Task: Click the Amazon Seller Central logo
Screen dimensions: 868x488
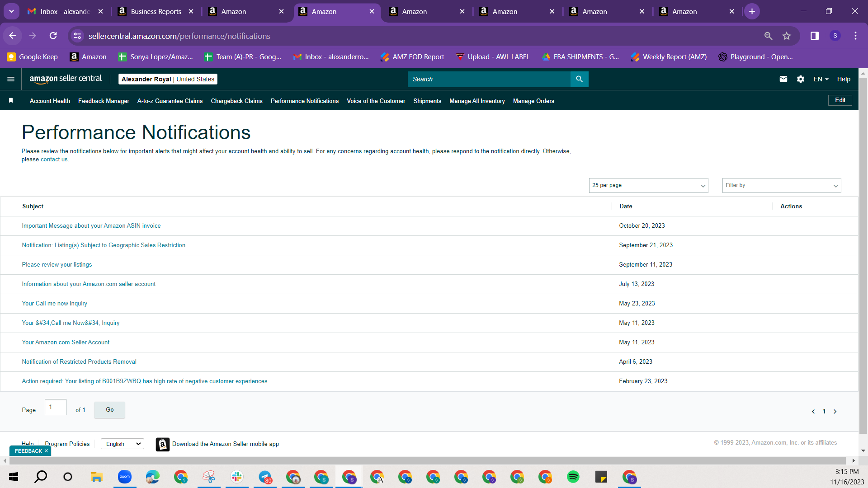Action: 66,79
